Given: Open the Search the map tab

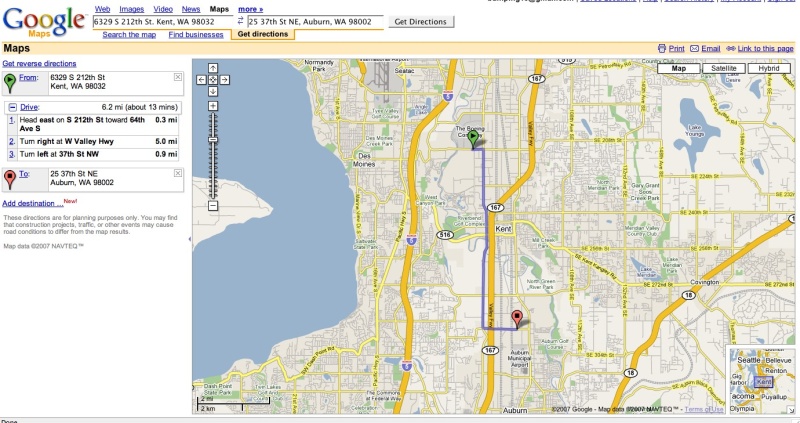Looking at the screenshot, I should 129,35.
